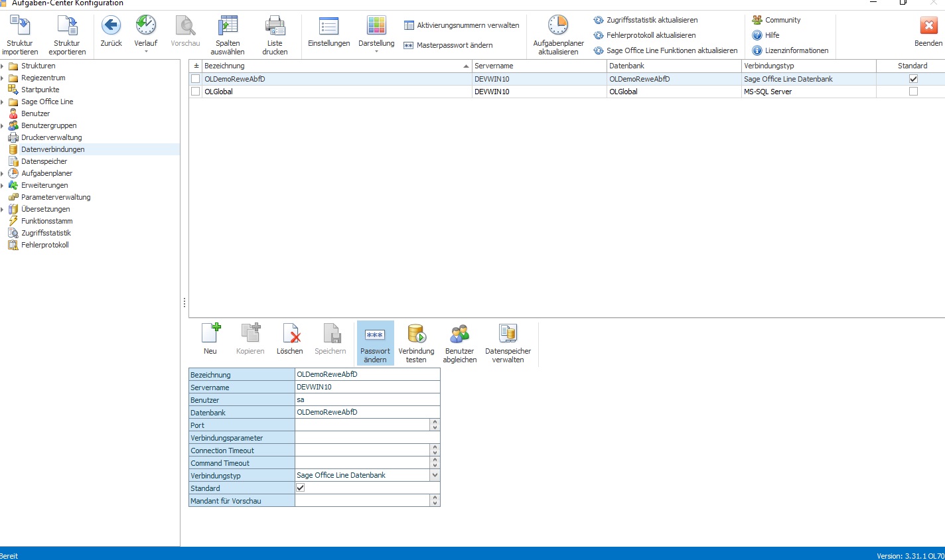Sort by Bezeichnung column header

[337, 66]
